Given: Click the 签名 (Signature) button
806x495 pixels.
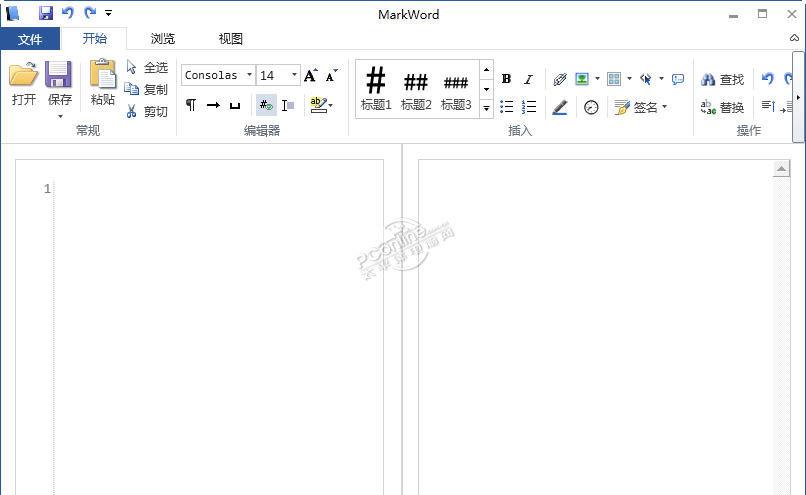Looking at the screenshot, I should point(636,107).
